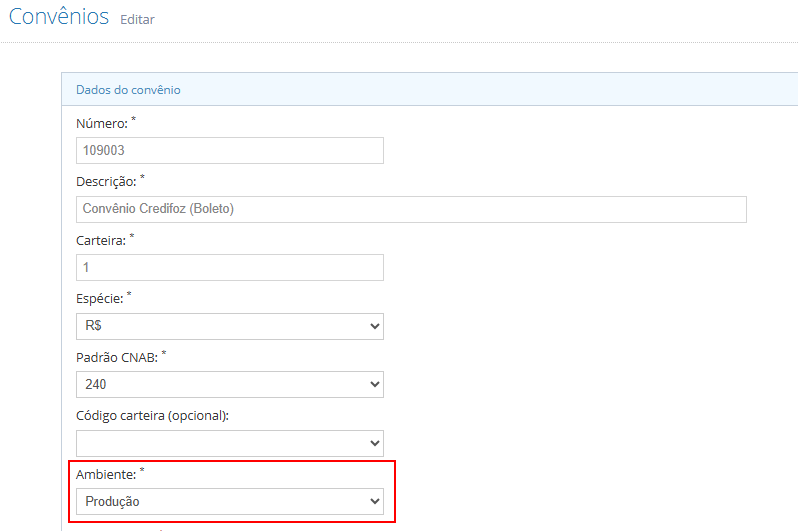798x531 pixels.
Task: Open the Ambiente dropdown set to Produção
Action: (230, 501)
